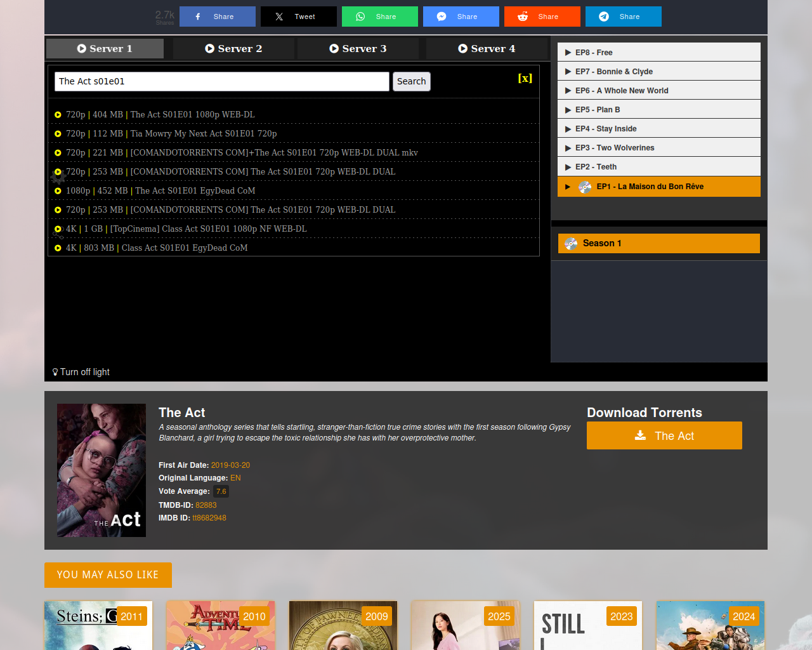Open 2009 recommended show thumbnail
812x650 pixels.
coord(343,625)
